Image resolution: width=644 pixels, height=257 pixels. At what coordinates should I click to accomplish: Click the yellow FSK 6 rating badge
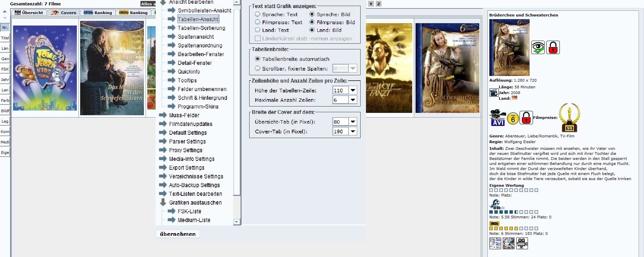pos(513,118)
